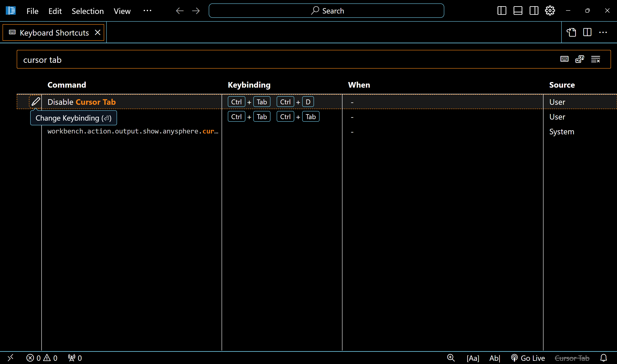Open Keyboard Shortcuts JSON file icon
This screenshot has height=364, width=617.
point(571,32)
